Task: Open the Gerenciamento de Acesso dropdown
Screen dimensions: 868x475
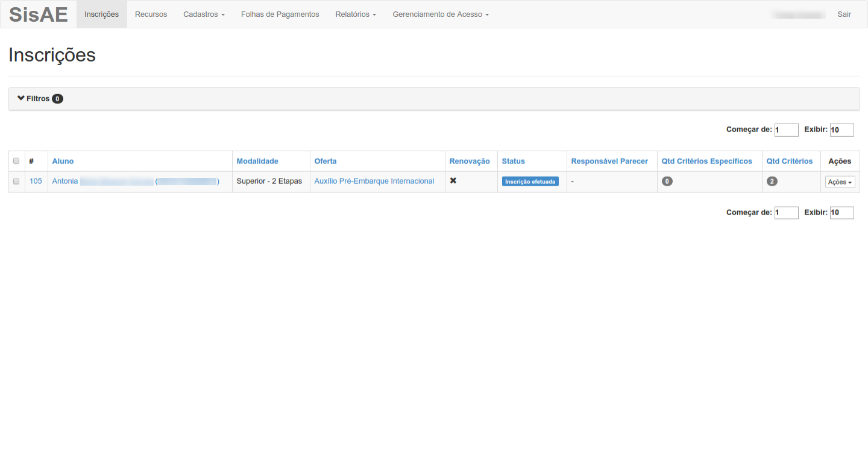Action: (x=441, y=14)
